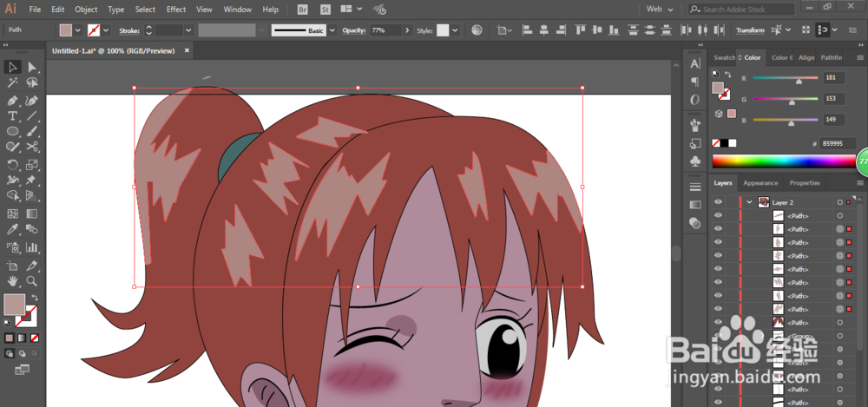Open the Fill color dropdown in control bar
The height and width of the screenshot is (407, 868).
click(x=78, y=30)
